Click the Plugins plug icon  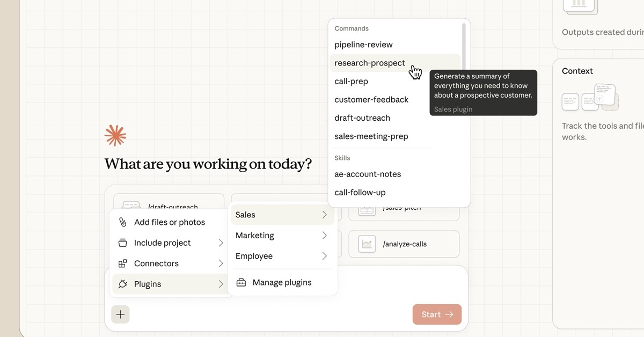[123, 284]
